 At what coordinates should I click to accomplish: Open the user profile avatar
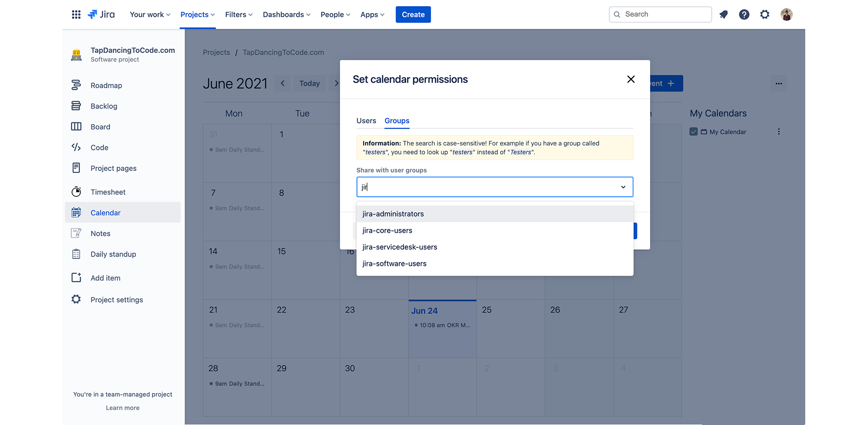tap(786, 15)
